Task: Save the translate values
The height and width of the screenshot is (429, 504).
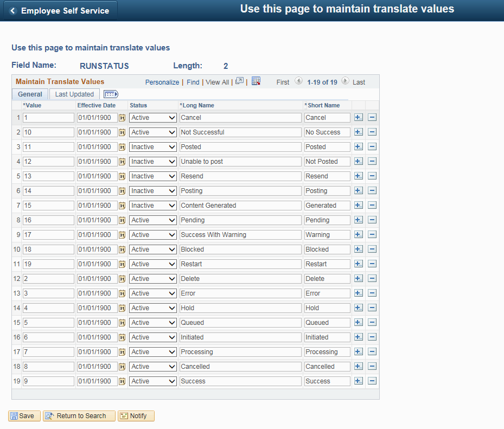Action: tap(24, 416)
